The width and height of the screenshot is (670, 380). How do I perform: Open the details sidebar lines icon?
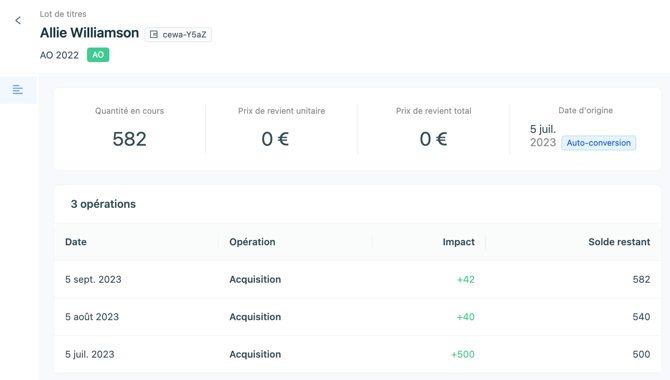click(18, 89)
